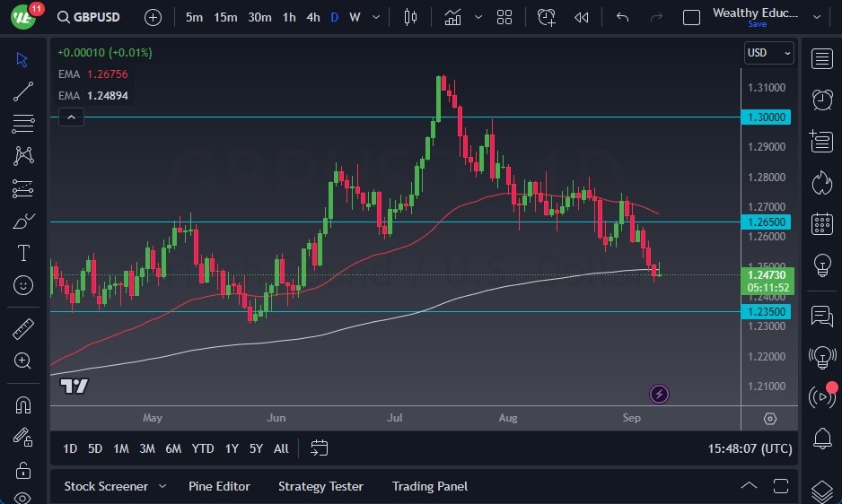Select the text annotation tool
The height and width of the screenshot is (504, 842).
click(x=23, y=253)
